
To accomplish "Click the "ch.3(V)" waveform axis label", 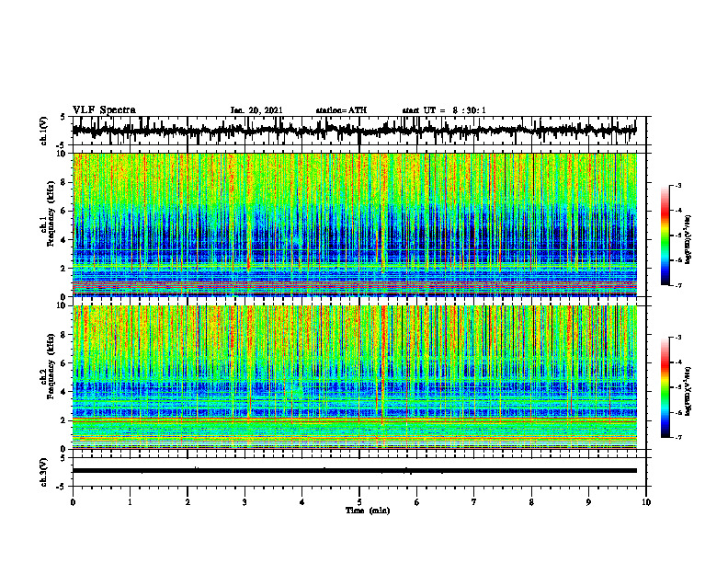I will click(44, 473).
